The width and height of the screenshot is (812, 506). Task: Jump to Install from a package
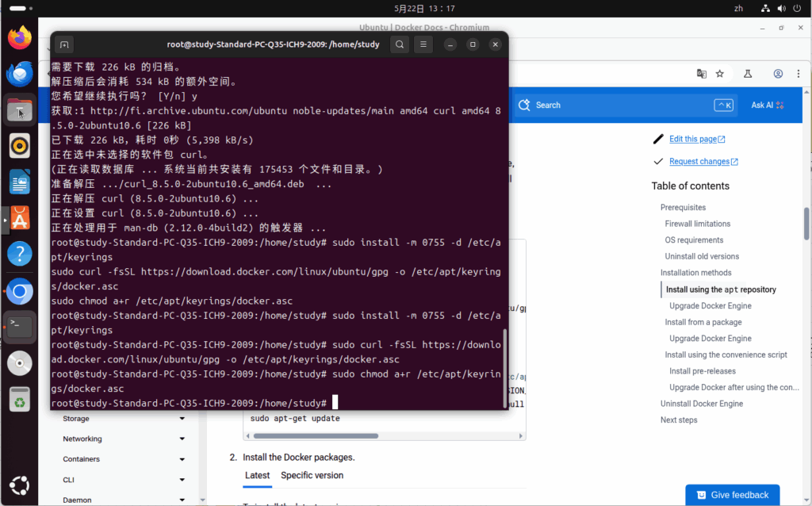point(703,322)
